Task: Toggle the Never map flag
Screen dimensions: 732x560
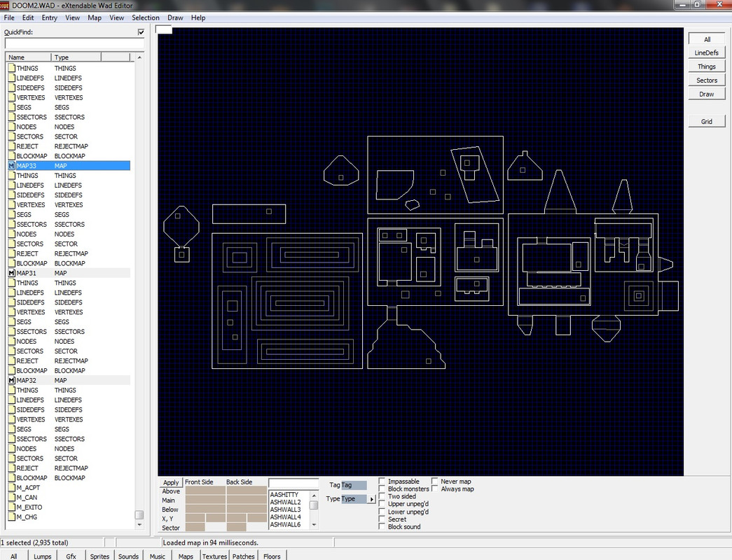Action: (x=434, y=481)
